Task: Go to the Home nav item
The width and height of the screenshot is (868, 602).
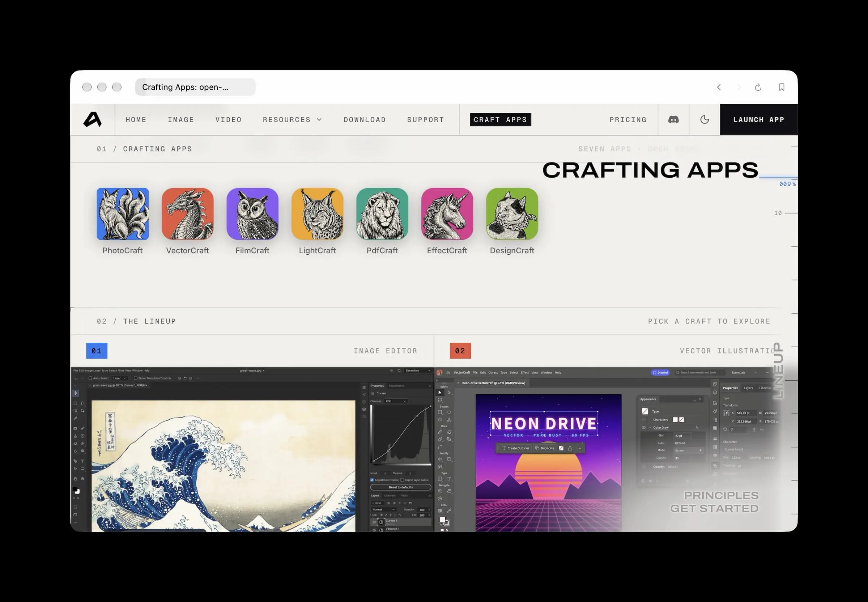Action: [x=136, y=120]
